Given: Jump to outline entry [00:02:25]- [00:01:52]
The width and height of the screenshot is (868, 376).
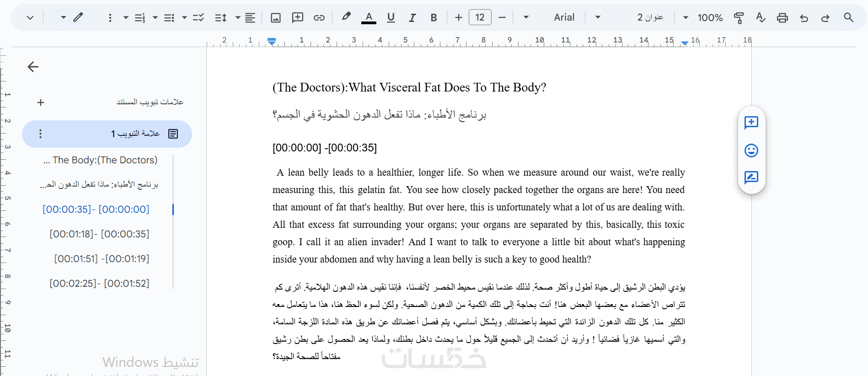Looking at the screenshot, I should (x=99, y=284).
